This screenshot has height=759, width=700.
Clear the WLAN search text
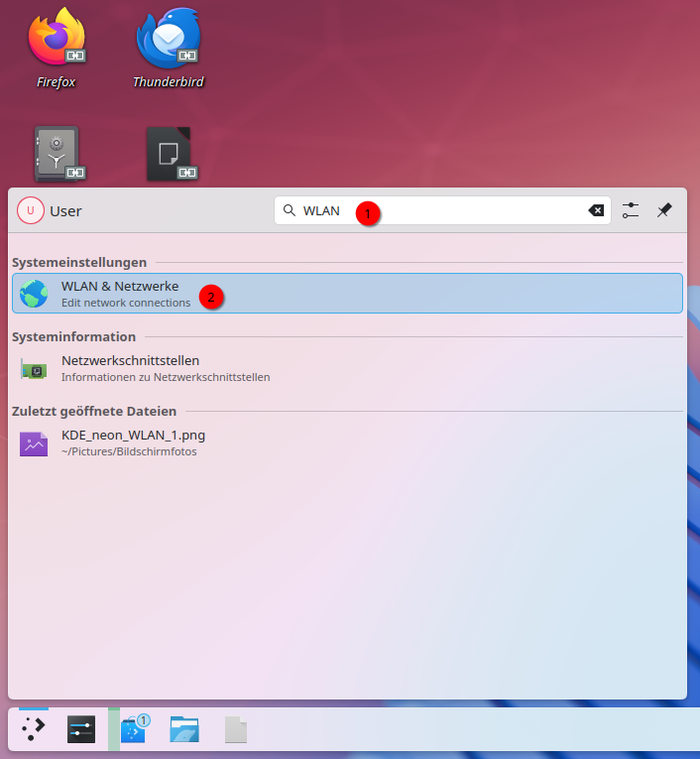tap(596, 210)
